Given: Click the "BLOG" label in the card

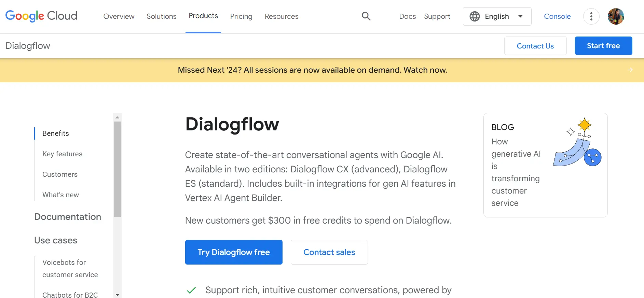Looking at the screenshot, I should click(503, 127).
